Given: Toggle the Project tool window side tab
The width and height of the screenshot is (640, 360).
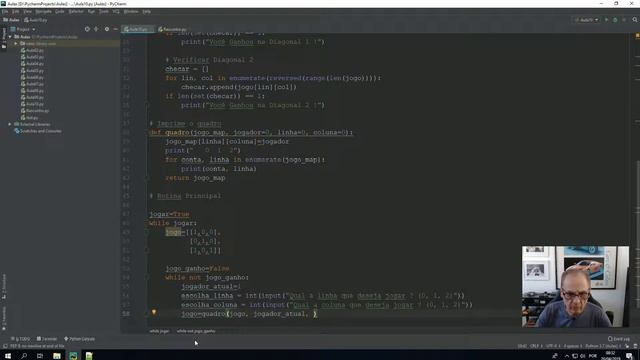Looking at the screenshot, I should click(x=4, y=38).
